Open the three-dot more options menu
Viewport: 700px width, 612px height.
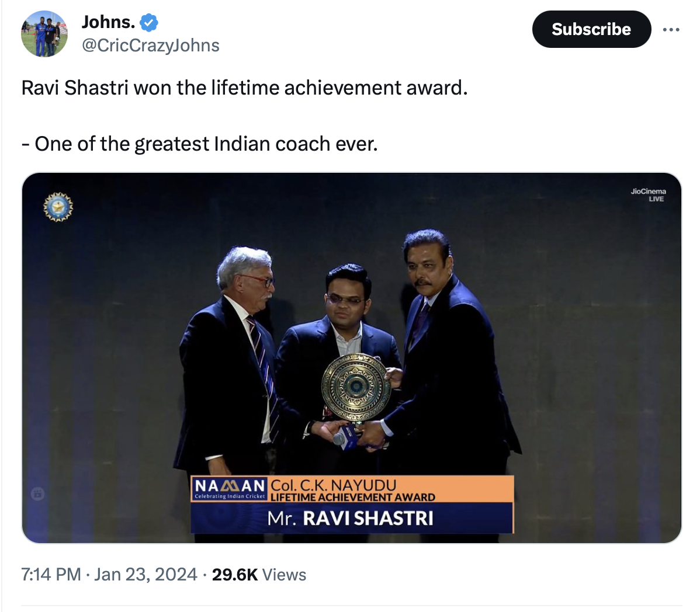671,29
